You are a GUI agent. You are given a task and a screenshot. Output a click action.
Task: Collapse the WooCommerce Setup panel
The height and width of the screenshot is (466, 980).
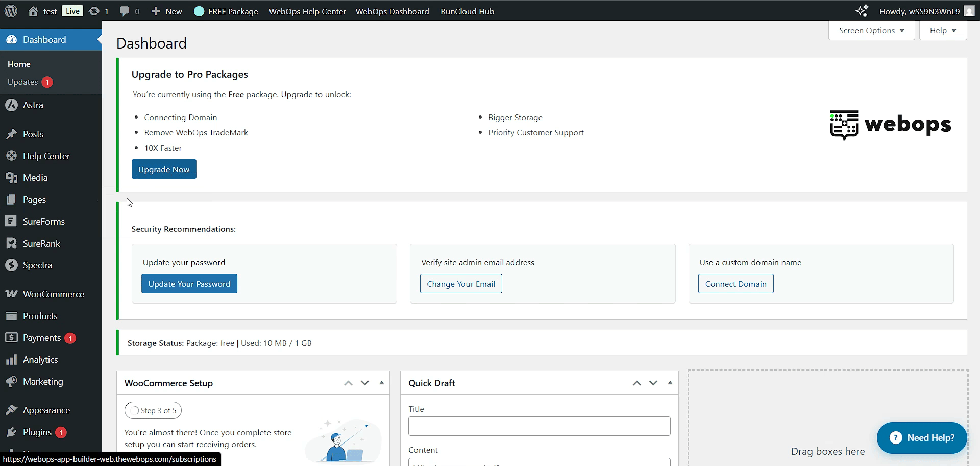tap(381, 383)
